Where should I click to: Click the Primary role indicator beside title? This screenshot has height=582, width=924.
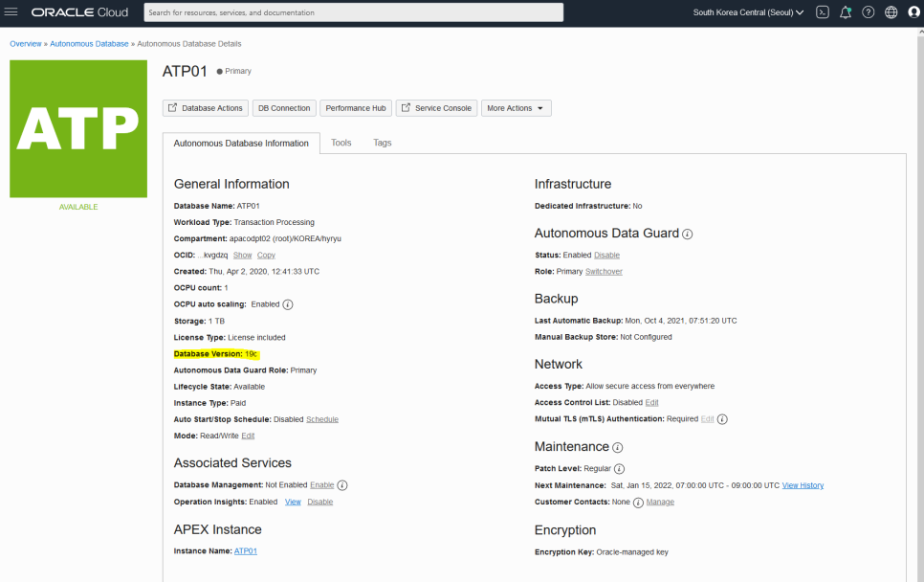pyautogui.click(x=234, y=71)
